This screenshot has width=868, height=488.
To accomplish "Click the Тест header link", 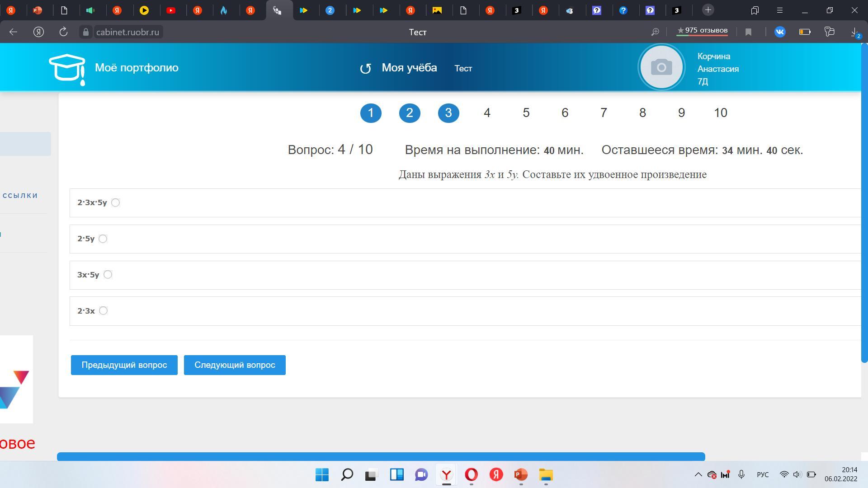I will coord(463,68).
